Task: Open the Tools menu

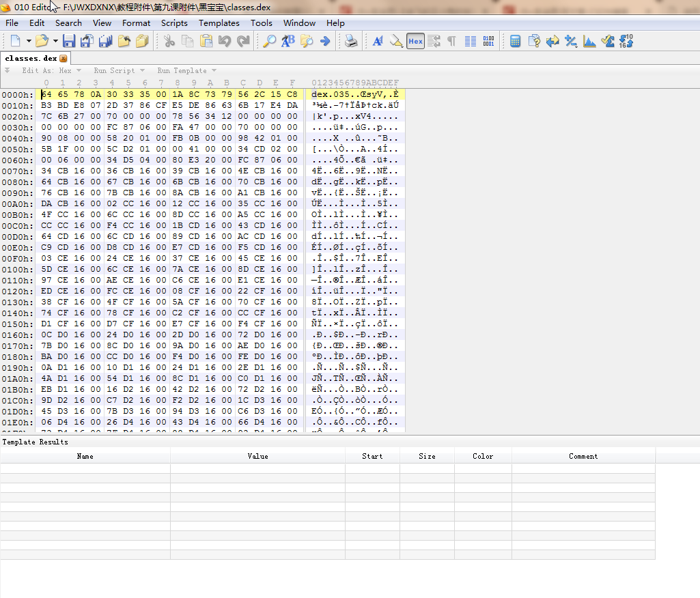Action: pos(262,23)
